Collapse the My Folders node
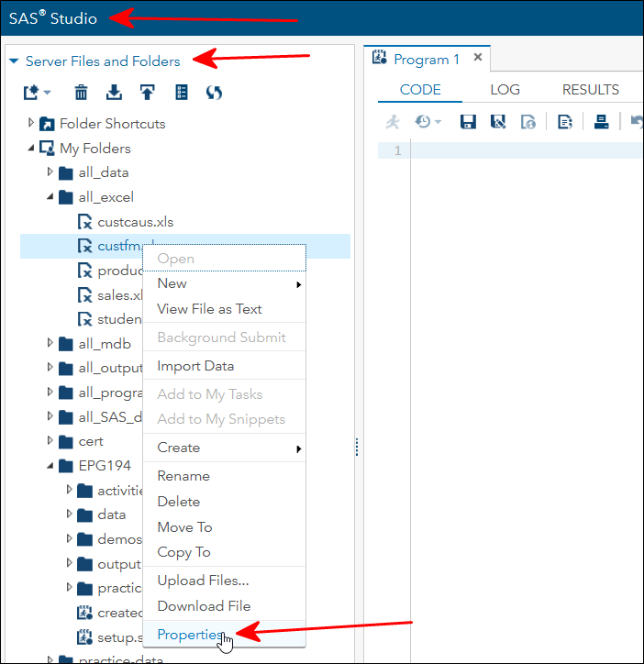The image size is (644, 664). pos(31,149)
